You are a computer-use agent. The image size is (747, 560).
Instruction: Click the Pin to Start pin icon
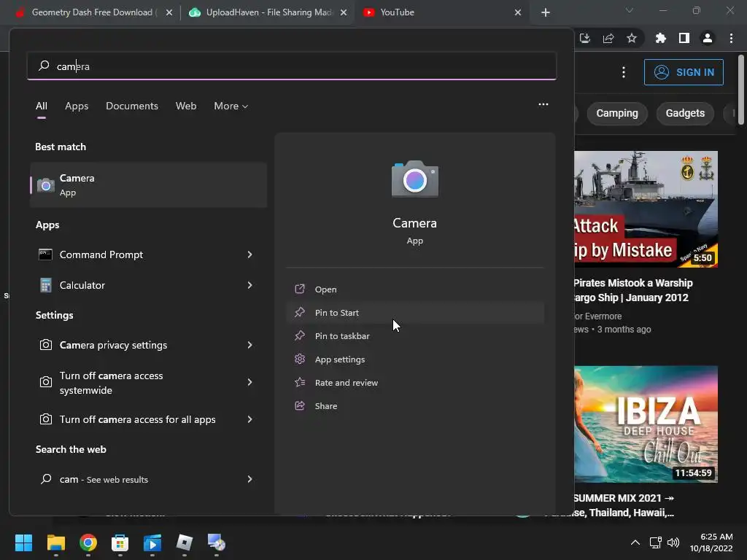pyautogui.click(x=300, y=312)
